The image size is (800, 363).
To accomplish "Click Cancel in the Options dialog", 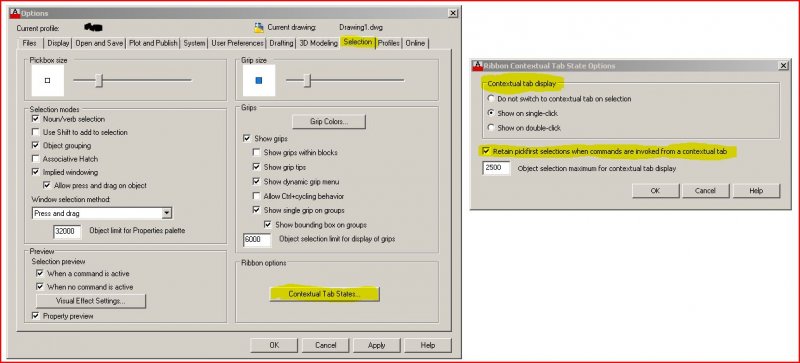I will click(326, 345).
